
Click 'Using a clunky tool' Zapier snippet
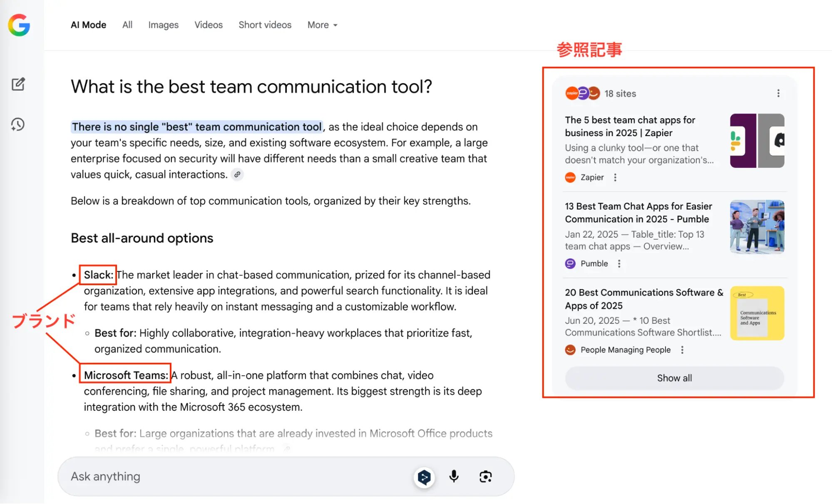639,154
